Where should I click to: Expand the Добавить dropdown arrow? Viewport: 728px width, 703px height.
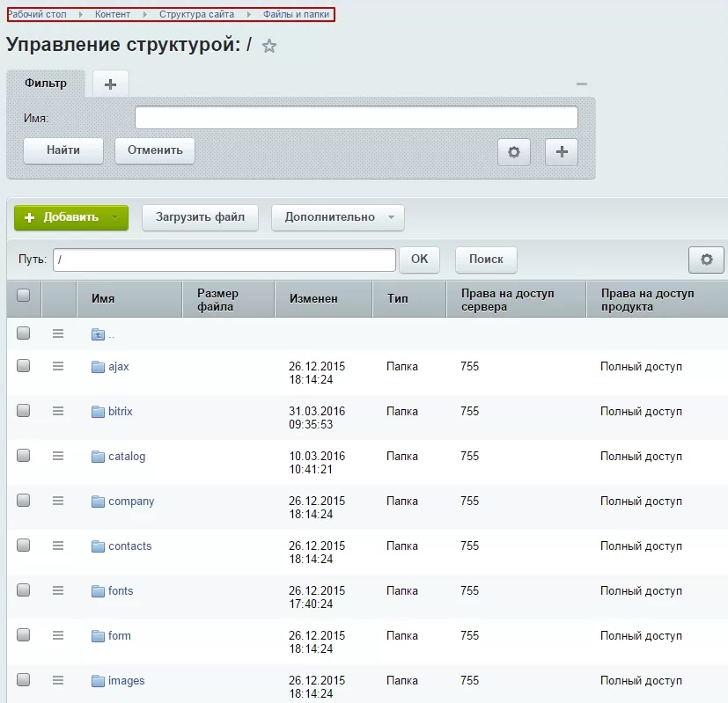tap(115, 217)
